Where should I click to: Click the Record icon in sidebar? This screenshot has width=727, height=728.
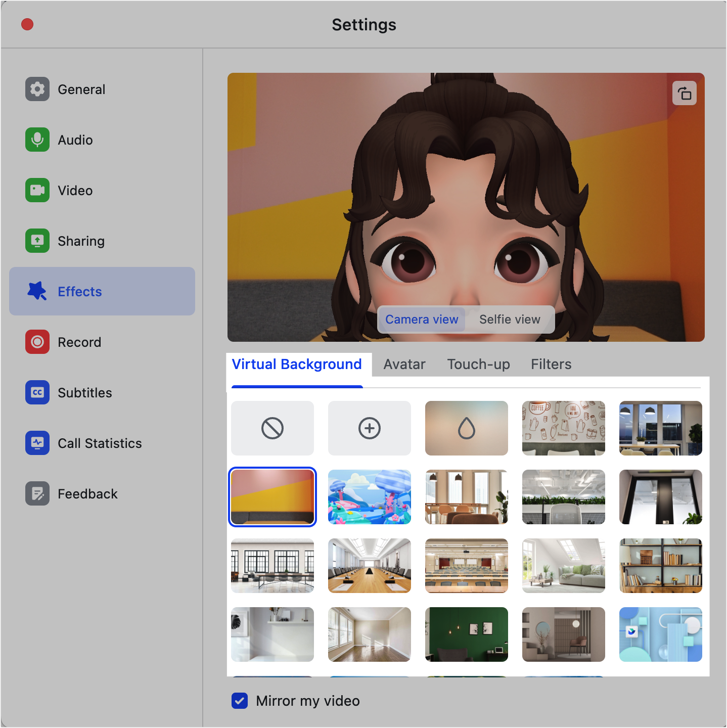37,342
